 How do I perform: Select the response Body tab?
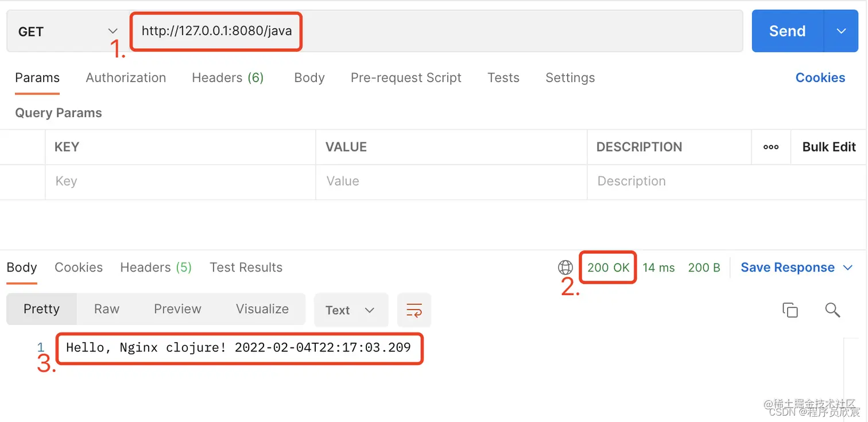click(22, 268)
